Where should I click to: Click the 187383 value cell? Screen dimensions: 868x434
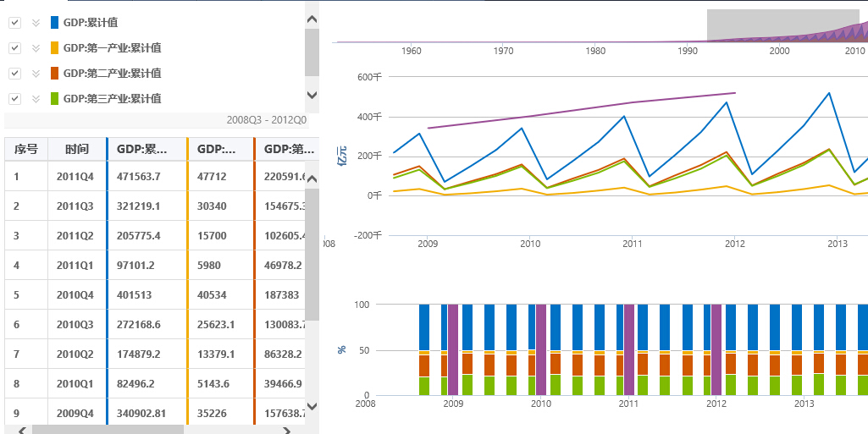280,294
